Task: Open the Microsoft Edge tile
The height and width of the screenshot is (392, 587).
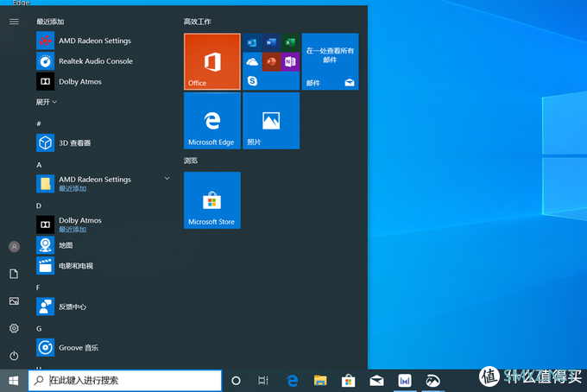Action: 212,121
